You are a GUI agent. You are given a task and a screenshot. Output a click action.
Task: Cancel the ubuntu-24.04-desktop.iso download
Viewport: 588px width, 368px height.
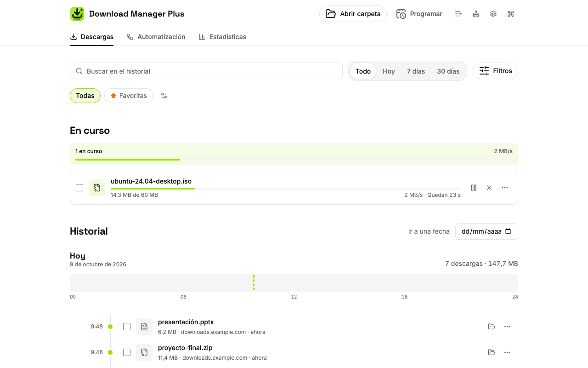(489, 188)
